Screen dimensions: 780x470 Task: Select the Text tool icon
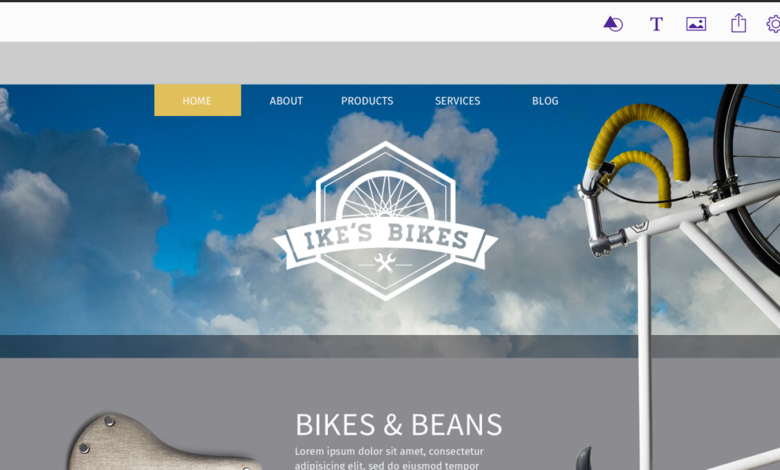[656, 23]
